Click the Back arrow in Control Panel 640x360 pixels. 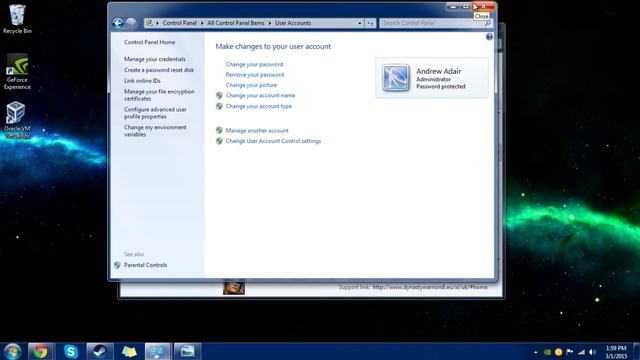coord(118,23)
